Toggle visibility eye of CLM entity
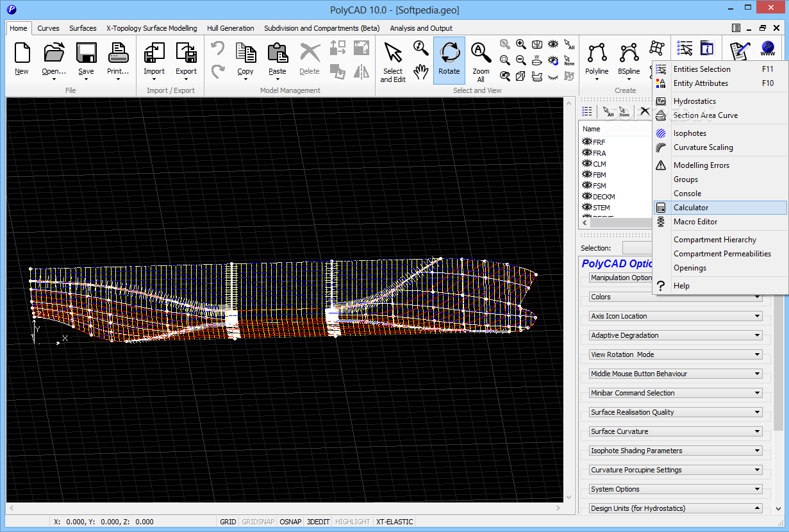789x532 pixels. (586, 163)
